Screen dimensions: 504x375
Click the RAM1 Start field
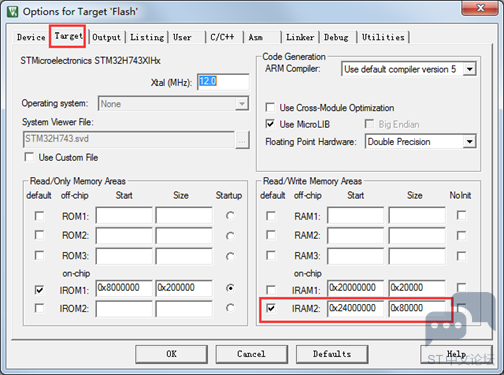coord(355,216)
